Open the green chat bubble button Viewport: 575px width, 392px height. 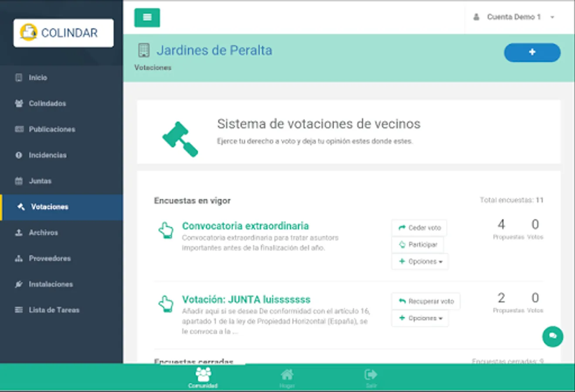click(x=553, y=336)
